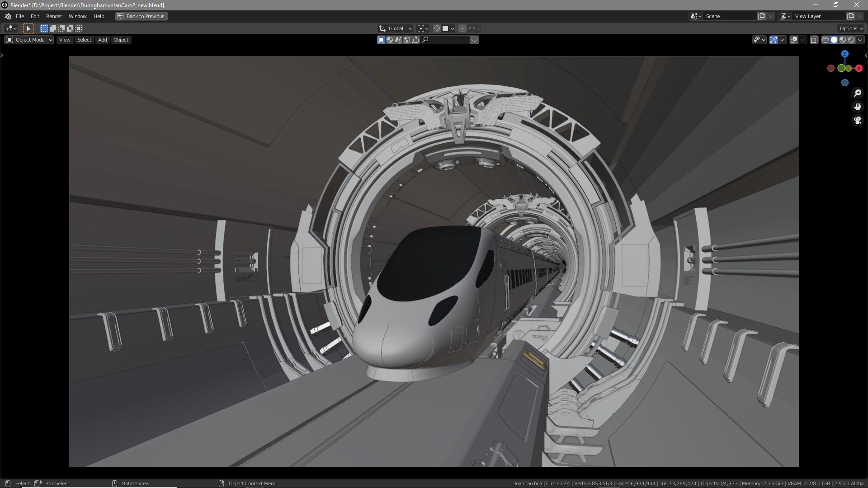Switch to Material Preview shading
Viewport: 868px width, 488px height.
pos(843,40)
